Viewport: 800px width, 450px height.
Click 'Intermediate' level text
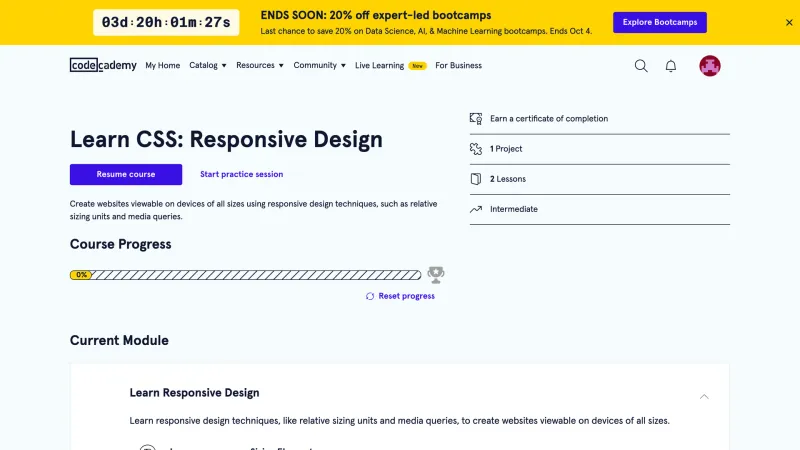point(514,209)
